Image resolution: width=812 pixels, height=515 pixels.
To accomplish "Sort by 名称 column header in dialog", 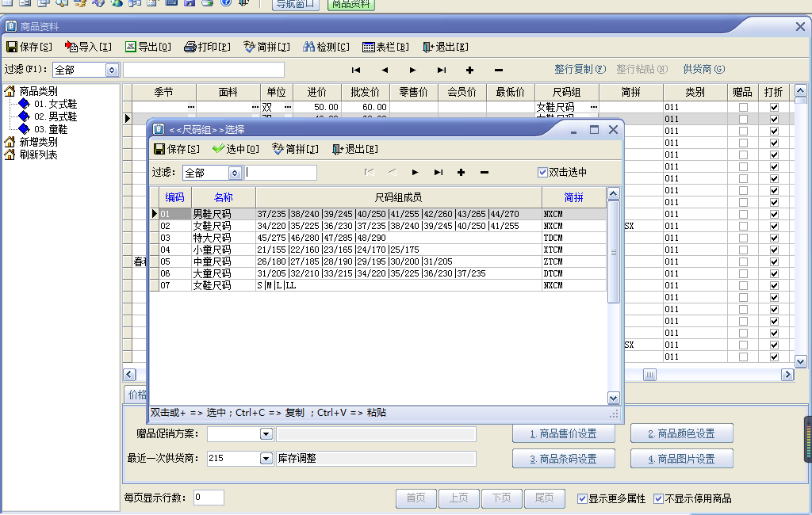I will coord(223,197).
